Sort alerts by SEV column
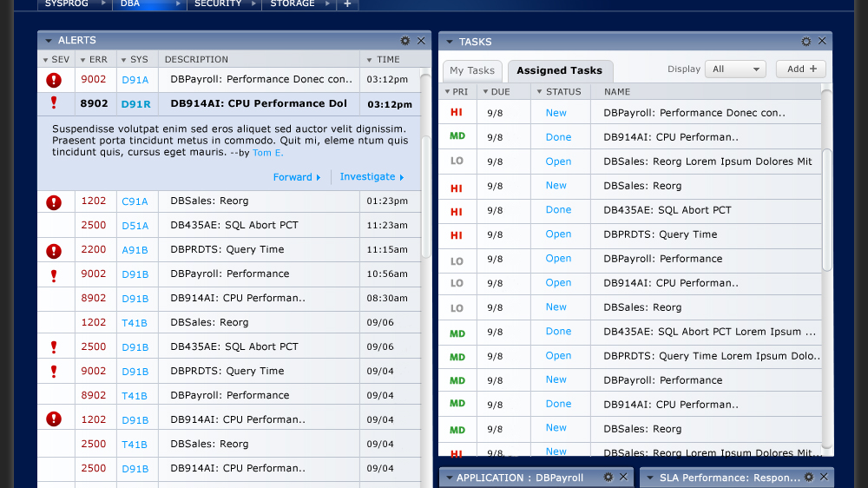Viewport: 868px width, 488px height. pyautogui.click(x=56, y=59)
